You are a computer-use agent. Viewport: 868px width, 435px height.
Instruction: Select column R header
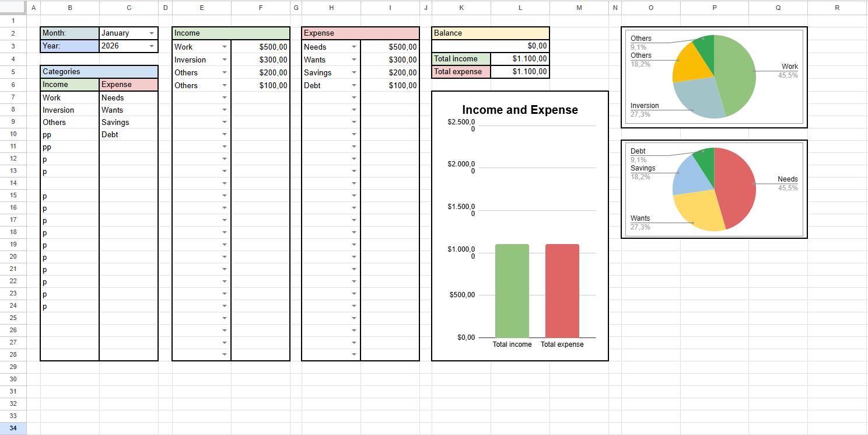click(836, 8)
